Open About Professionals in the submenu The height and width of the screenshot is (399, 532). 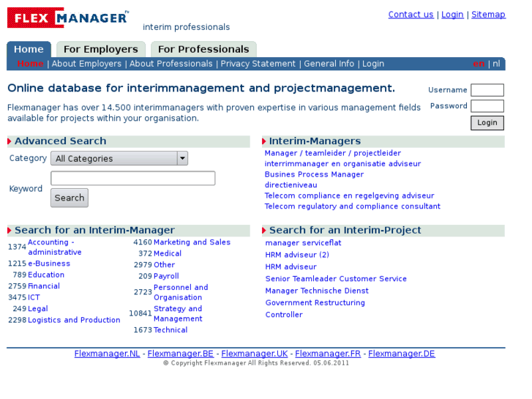(x=171, y=64)
